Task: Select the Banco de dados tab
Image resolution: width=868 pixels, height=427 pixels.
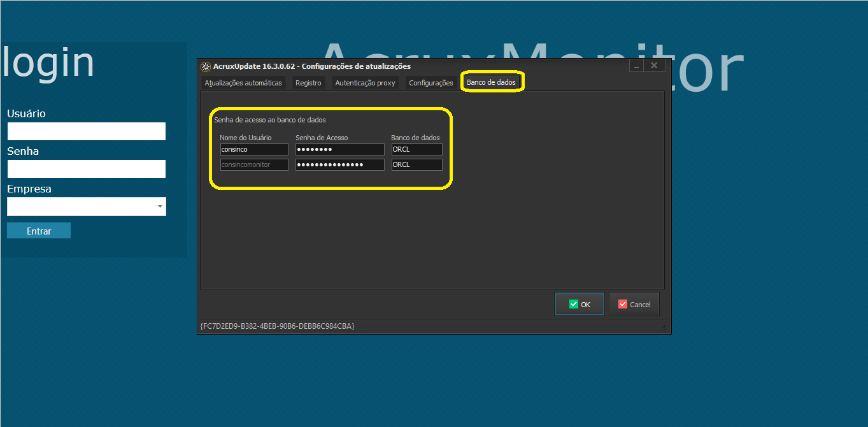Action: 491,83
